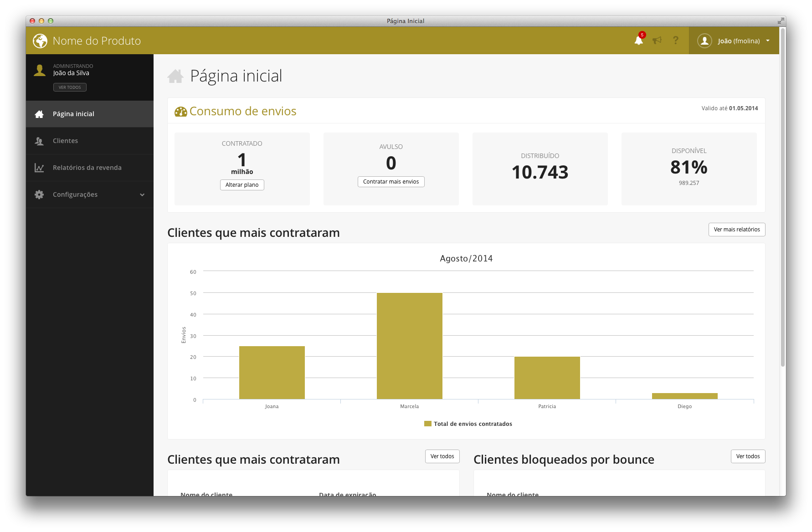Click Ver todos beside Clientes bloqueados por bounce
Viewport: 812px width, 532px height.
[x=748, y=456]
